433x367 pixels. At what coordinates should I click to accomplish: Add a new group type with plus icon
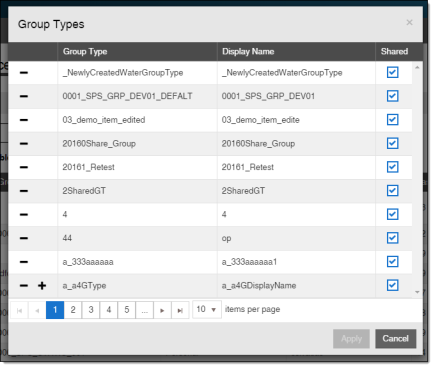point(42,286)
